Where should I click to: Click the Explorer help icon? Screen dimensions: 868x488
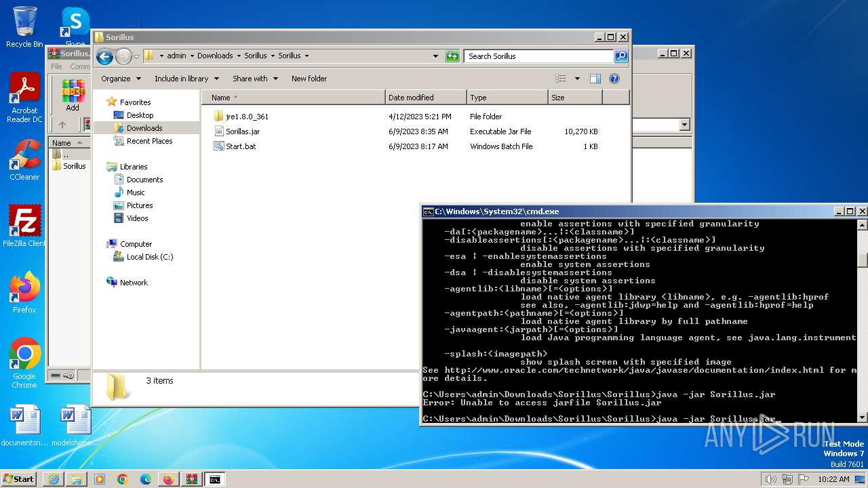coord(614,79)
